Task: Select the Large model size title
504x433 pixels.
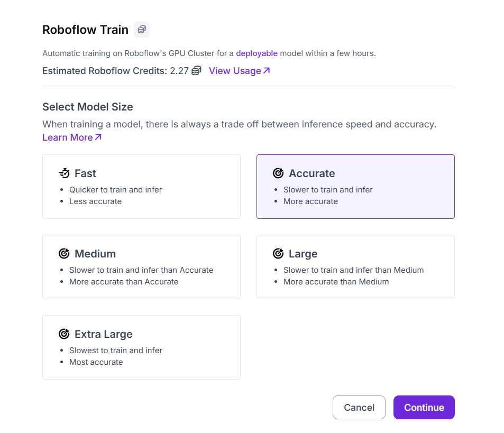Action: tap(303, 254)
